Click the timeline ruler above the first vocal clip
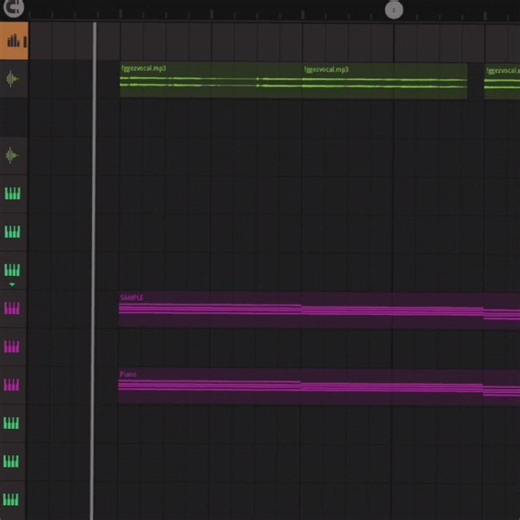Viewport: 520px width, 520px height. click(211, 13)
